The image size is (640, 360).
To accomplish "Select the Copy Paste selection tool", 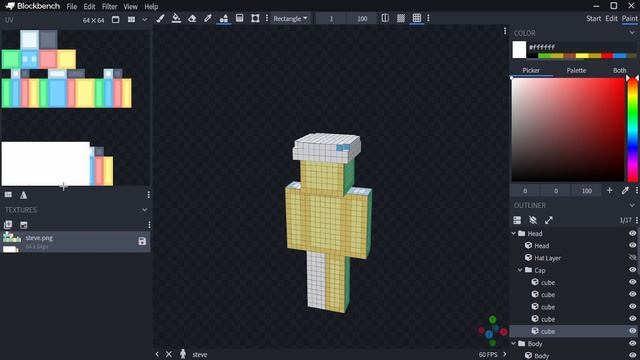I will tap(255, 18).
